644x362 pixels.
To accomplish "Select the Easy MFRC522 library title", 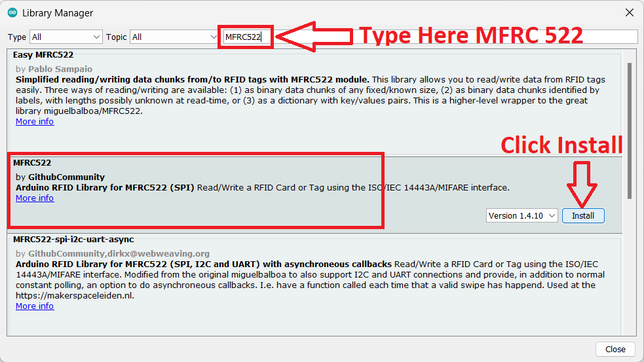I will point(43,55).
